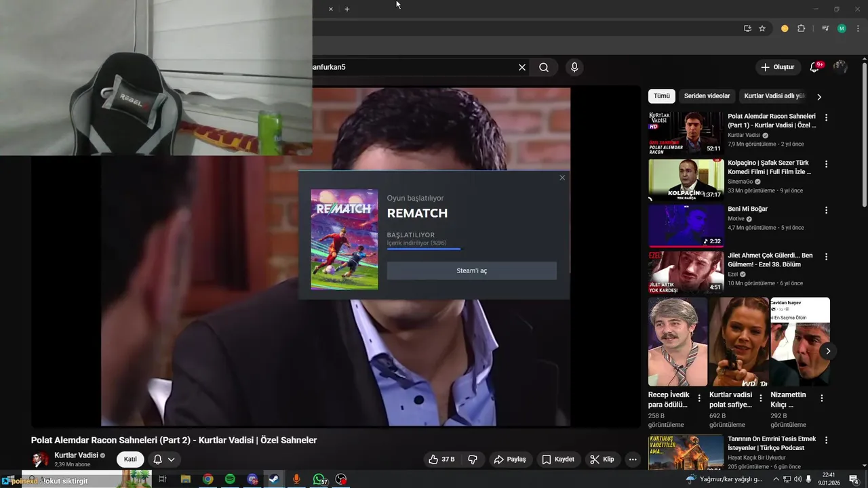Select the Seriden videolar chip
This screenshot has width=868, height=488.
point(707,96)
